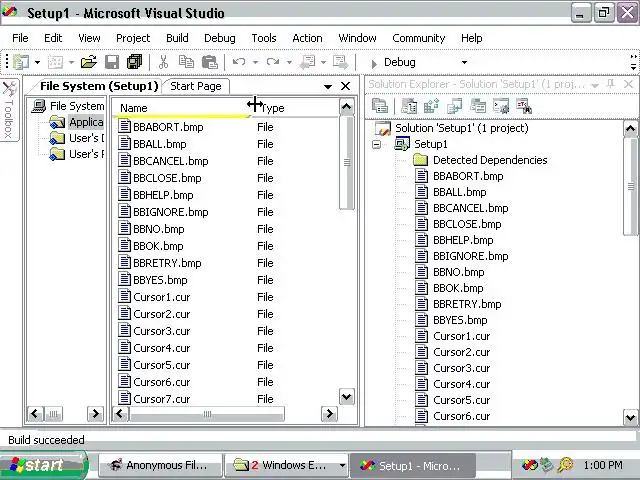Click Solution Explorer scrollbar down arrow

[631, 417]
